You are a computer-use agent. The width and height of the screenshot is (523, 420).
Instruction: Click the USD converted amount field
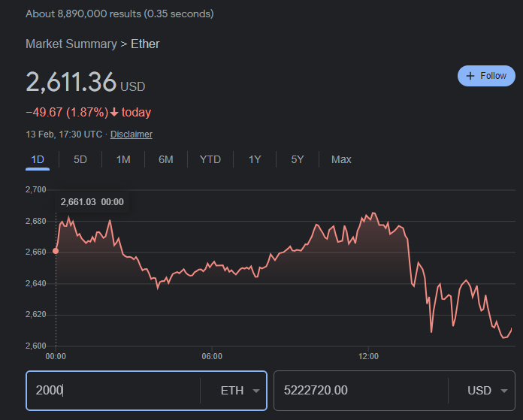coord(359,391)
